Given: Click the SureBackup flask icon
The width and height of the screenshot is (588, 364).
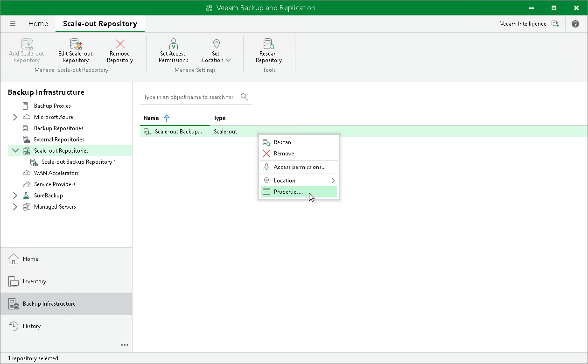Looking at the screenshot, I should (26, 196).
